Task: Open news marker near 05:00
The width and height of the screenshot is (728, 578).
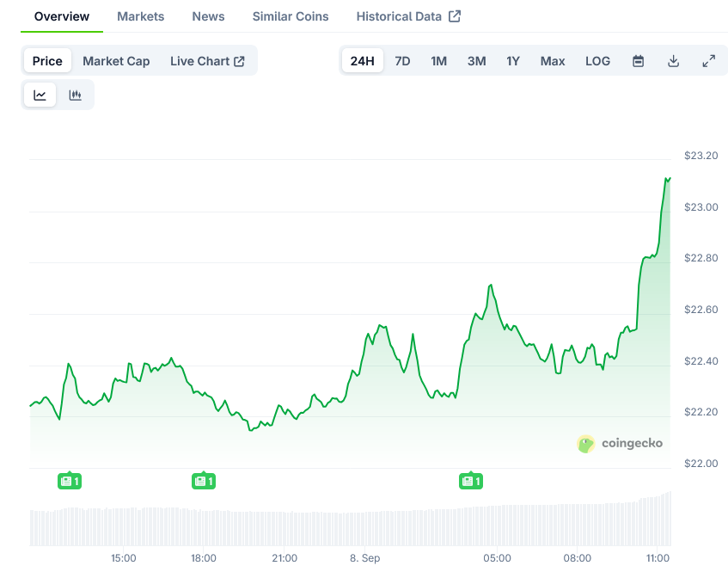Action: [471, 481]
